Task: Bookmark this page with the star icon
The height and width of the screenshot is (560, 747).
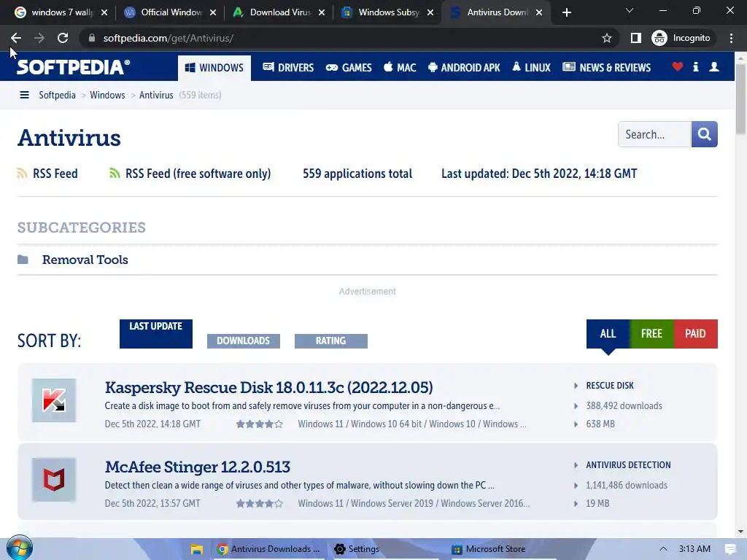Action: (606, 38)
